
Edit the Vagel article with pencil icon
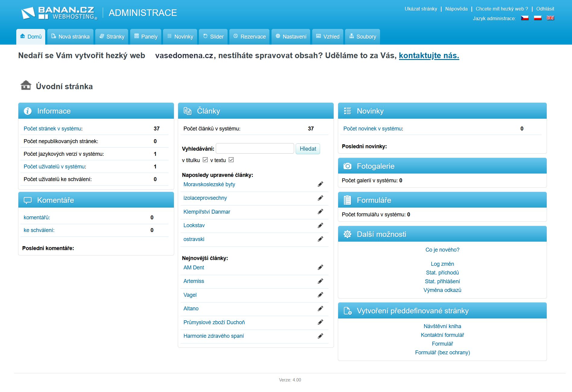[320, 295]
